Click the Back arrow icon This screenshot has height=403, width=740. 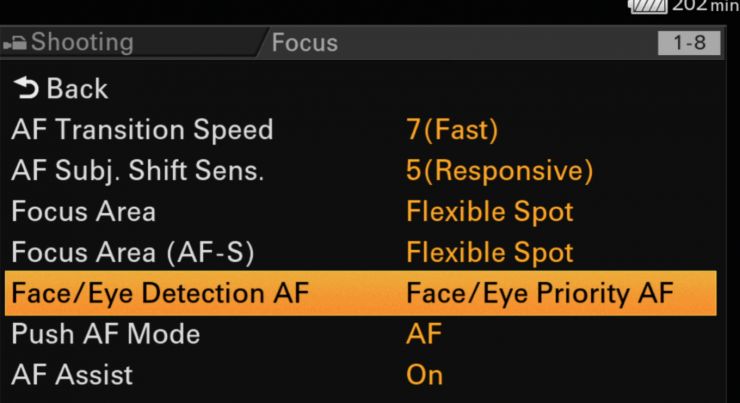[27, 89]
